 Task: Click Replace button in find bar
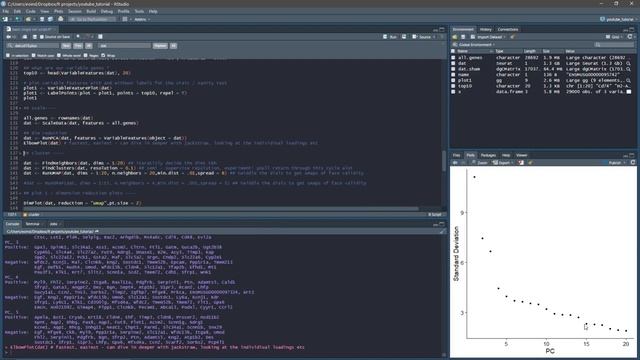pos(160,46)
